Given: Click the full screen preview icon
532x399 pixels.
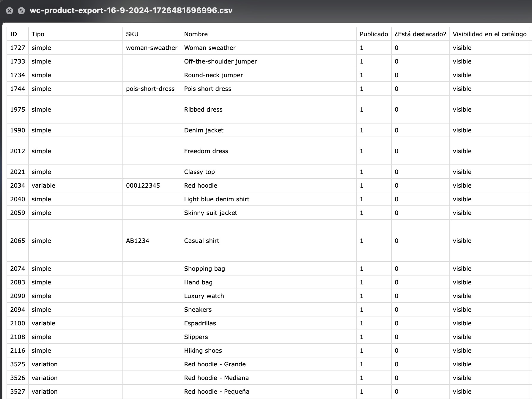Looking at the screenshot, I should coord(21,11).
